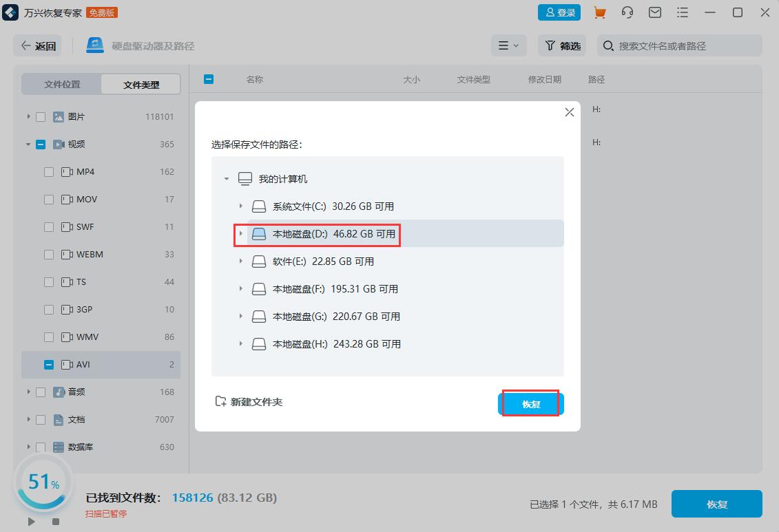The width and height of the screenshot is (779, 532).
Task: Click the WEBM file type icon
Action: [x=67, y=255]
